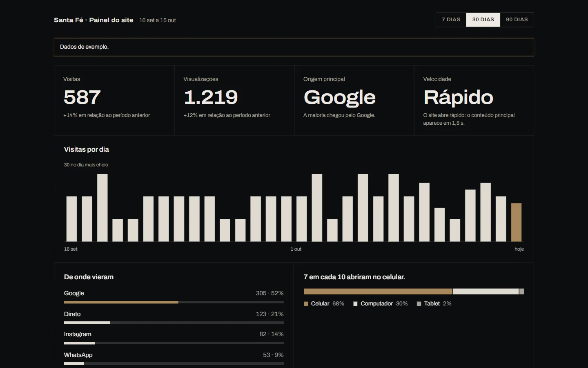The height and width of the screenshot is (368, 588).
Task: Open the Visualizações 1.219 metric card
Action: 234,100
